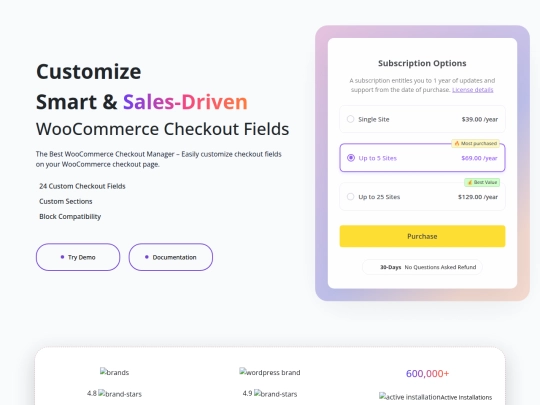Click the brands image placeholder
The image size is (540, 405).
click(x=114, y=372)
